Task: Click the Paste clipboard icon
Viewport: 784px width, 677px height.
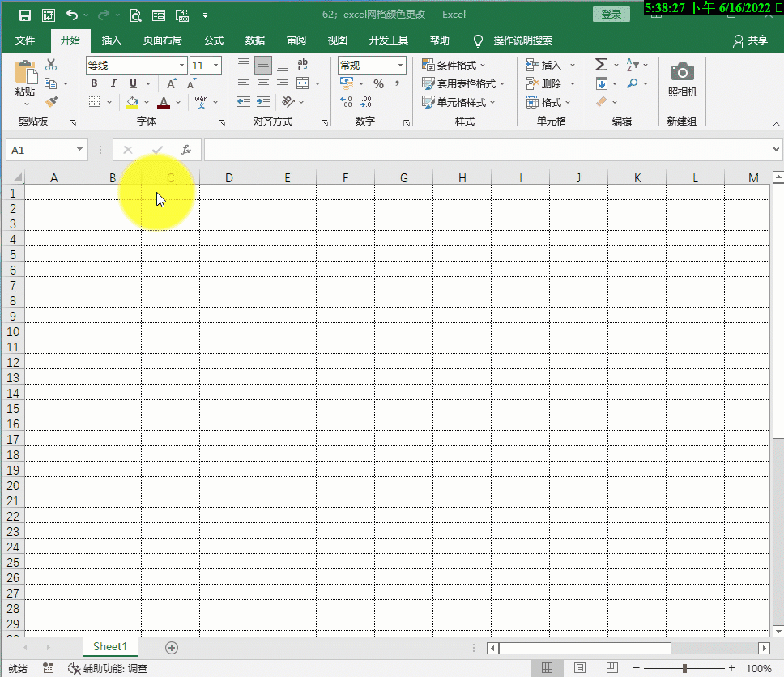Action: (x=26, y=73)
